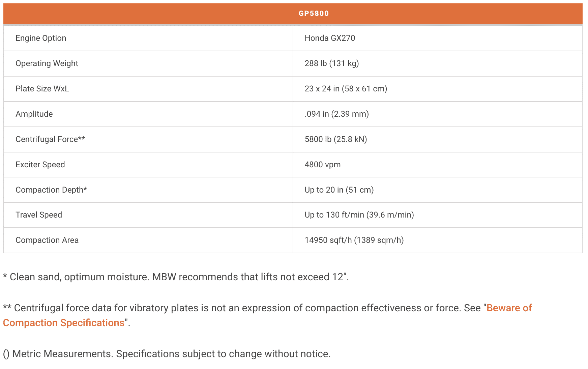The height and width of the screenshot is (369, 588).
Task: Select the 5800 lb (25.8 kN) value
Action: (335, 139)
